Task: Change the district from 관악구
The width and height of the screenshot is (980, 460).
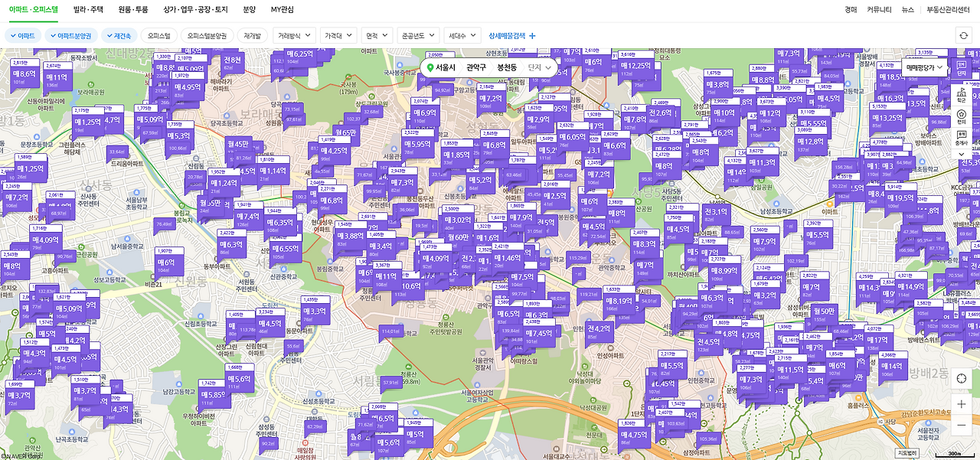Action: [x=476, y=67]
